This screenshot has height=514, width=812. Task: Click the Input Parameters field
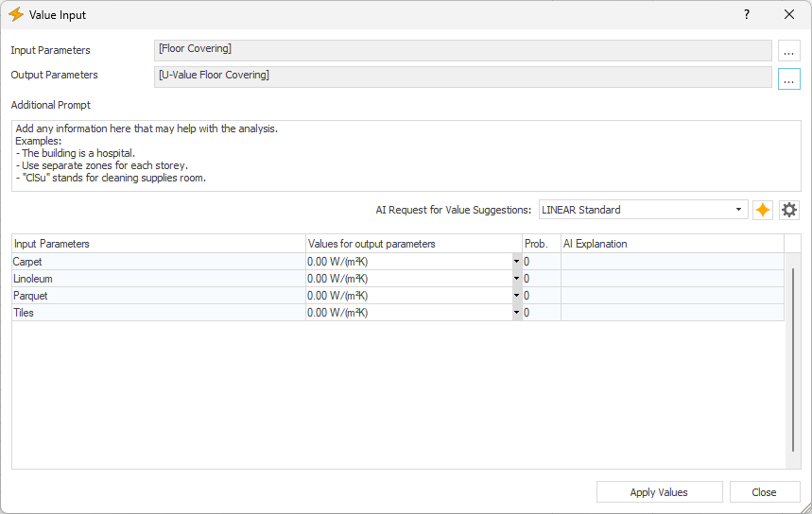click(462, 50)
